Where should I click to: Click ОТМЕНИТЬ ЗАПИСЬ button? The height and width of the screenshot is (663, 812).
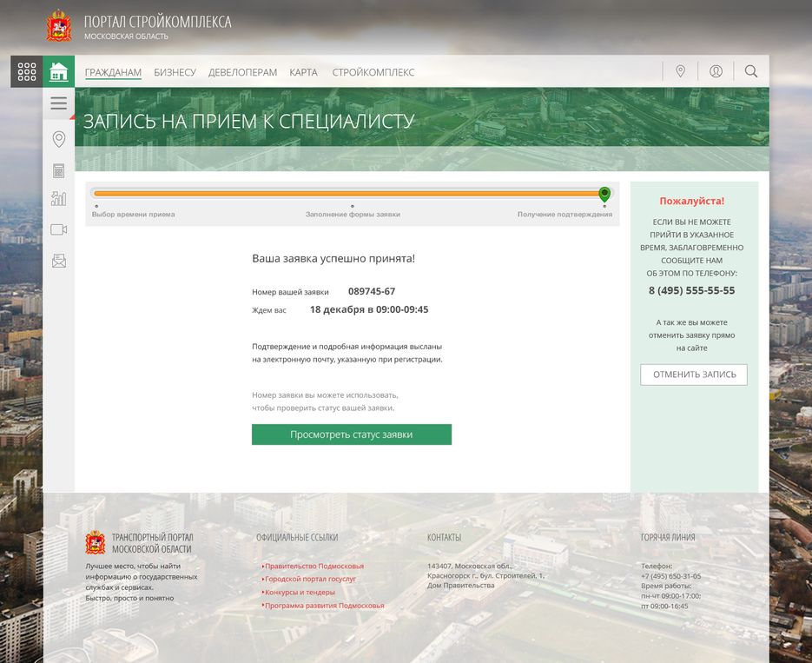click(694, 375)
